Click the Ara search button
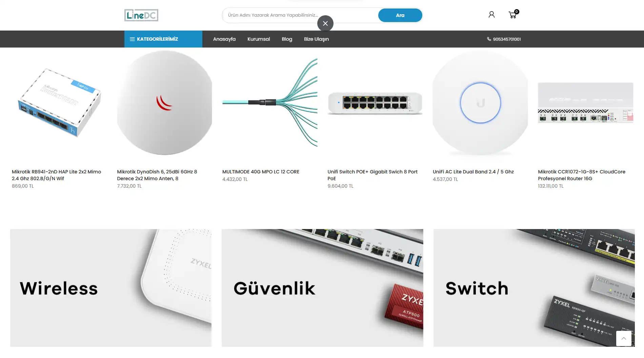Screen dimensions: 644x358 [x=400, y=15]
